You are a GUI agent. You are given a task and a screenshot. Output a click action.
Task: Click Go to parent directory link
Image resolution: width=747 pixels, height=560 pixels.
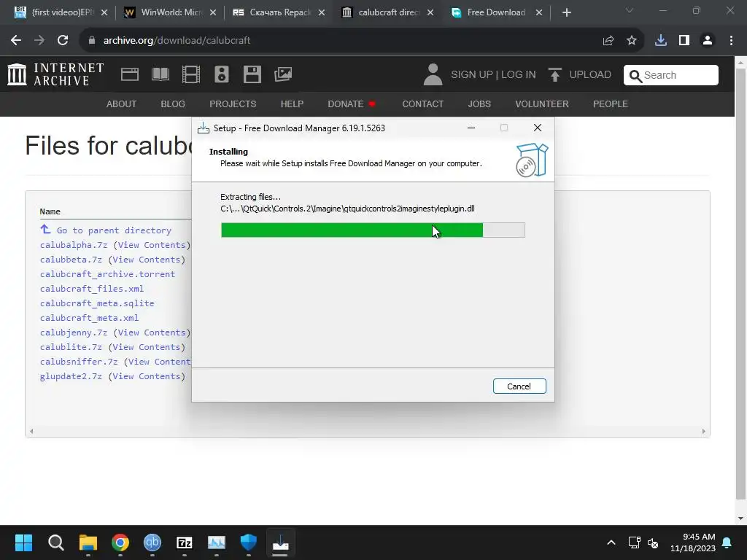[x=114, y=230]
